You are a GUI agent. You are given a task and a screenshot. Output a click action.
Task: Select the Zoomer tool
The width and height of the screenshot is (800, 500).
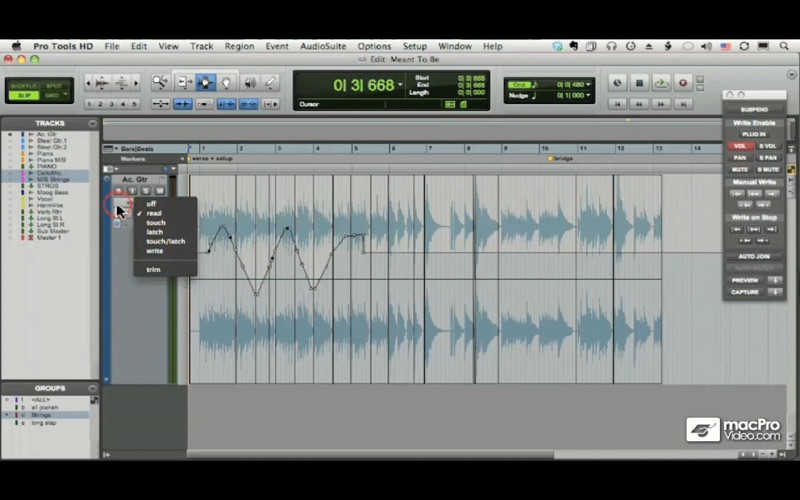coord(160,82)
